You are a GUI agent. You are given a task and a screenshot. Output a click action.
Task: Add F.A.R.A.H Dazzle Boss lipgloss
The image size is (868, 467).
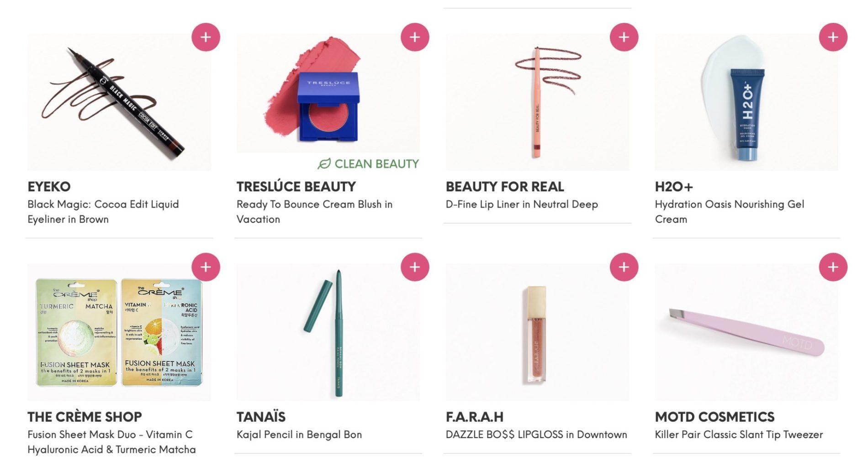coord(624,267)
